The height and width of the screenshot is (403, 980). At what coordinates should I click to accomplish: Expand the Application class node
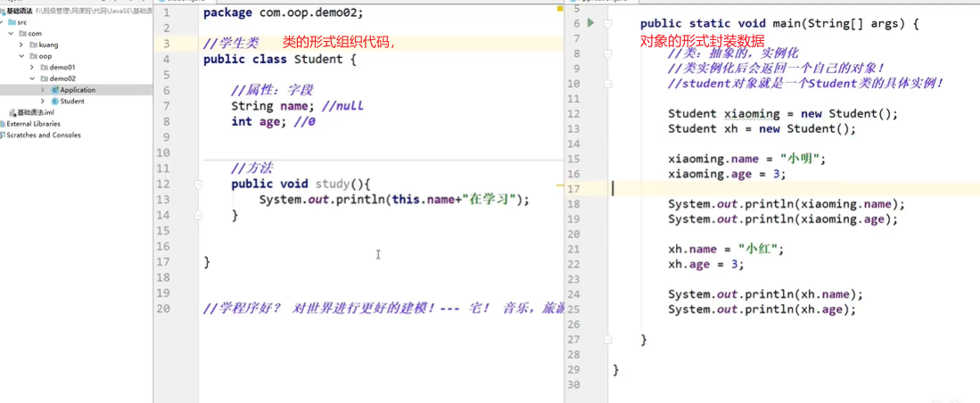43,90
